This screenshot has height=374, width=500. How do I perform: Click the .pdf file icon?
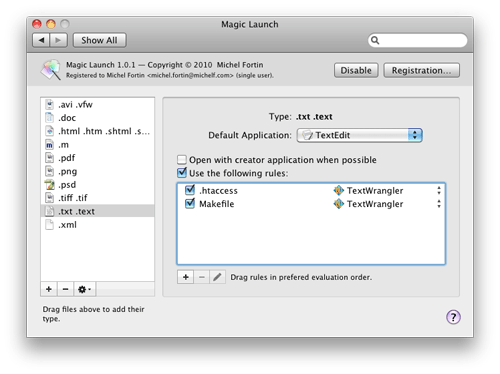(49, 158)
